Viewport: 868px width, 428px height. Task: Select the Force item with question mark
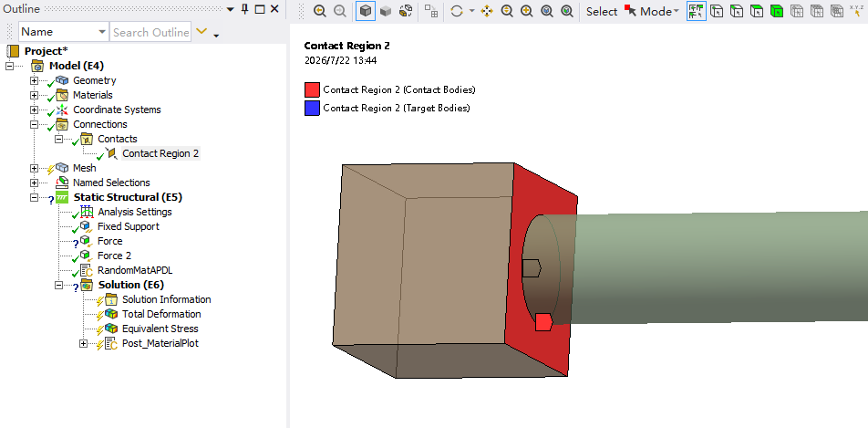coord(110,241)
